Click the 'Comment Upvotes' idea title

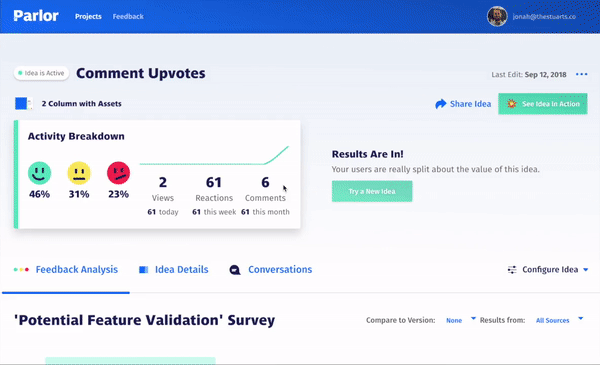[141, 73]
